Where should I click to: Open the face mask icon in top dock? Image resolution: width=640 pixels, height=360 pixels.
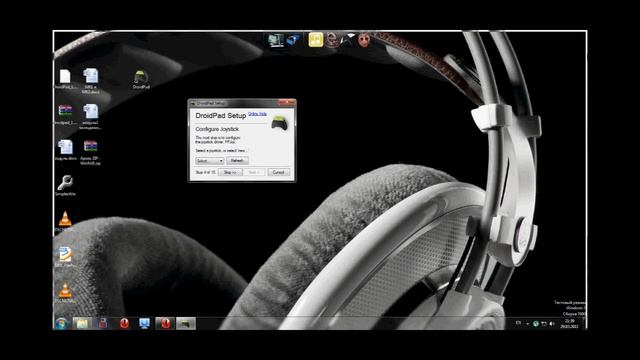[364, 40]
